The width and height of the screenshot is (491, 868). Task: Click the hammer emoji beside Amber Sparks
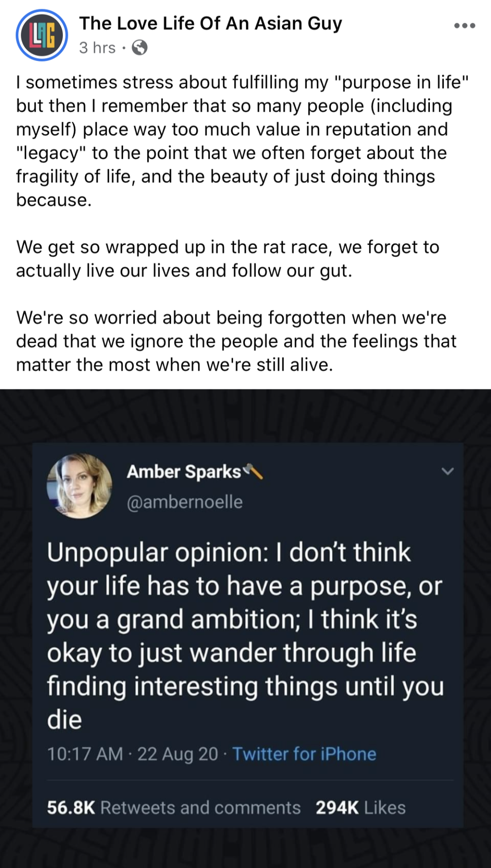pos(253,472)
